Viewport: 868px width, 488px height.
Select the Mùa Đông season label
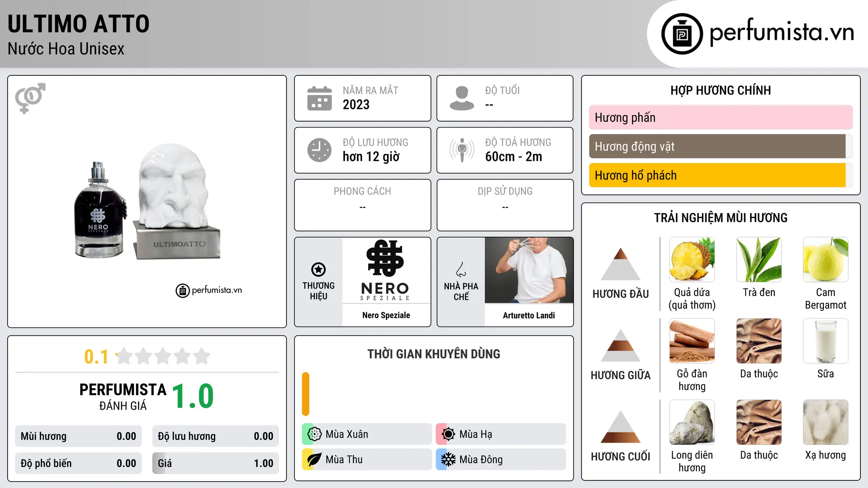click(481, 460)
